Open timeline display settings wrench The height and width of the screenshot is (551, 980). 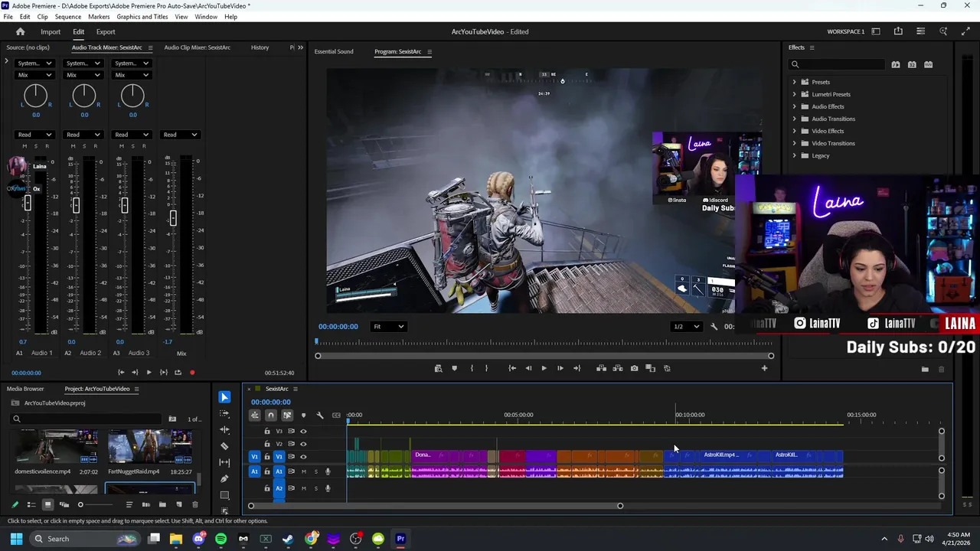point(320,416)
